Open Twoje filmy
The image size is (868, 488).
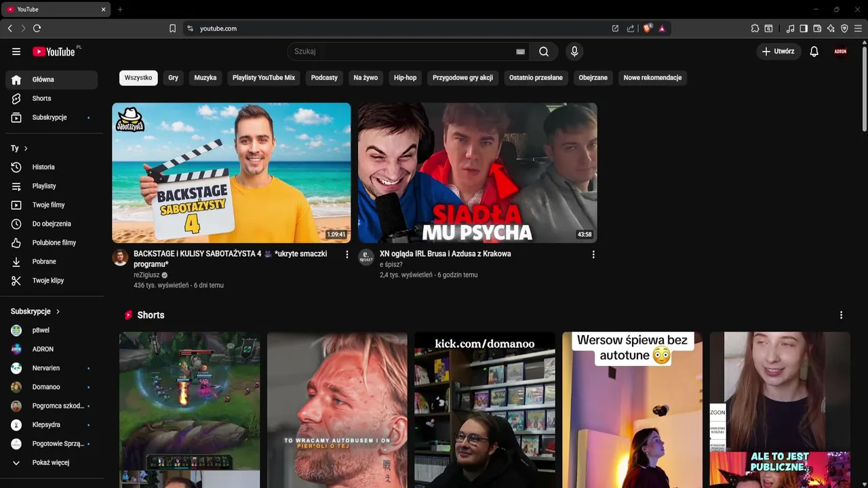52,205
